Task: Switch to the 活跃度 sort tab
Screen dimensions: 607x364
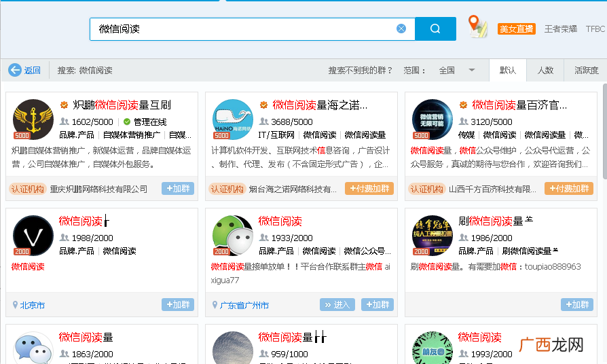Action: (x=586, y=71)
